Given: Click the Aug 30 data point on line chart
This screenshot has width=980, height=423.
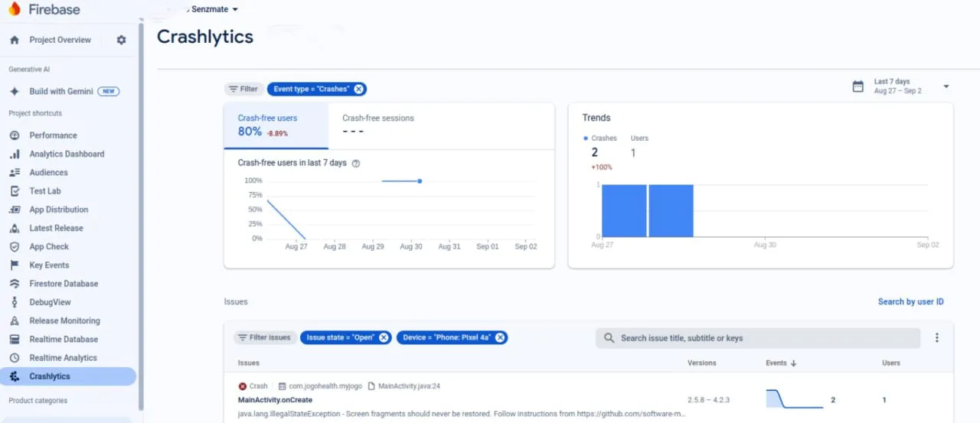Looking at the screenshot, I should tap(420, 181).
